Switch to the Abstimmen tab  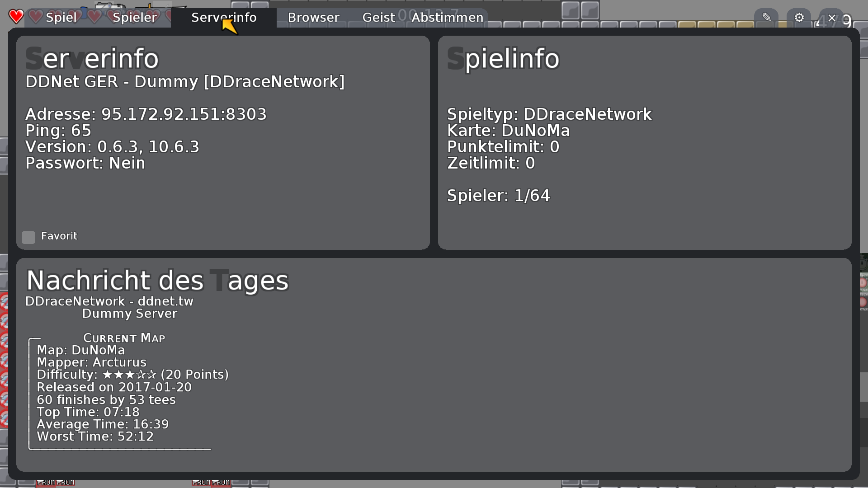[447, 18]
